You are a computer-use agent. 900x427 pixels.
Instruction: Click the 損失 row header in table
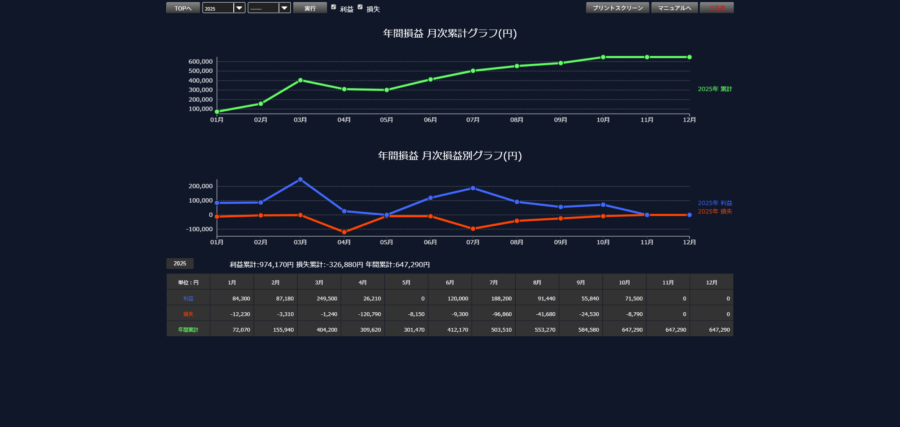(x=188, y=314)
